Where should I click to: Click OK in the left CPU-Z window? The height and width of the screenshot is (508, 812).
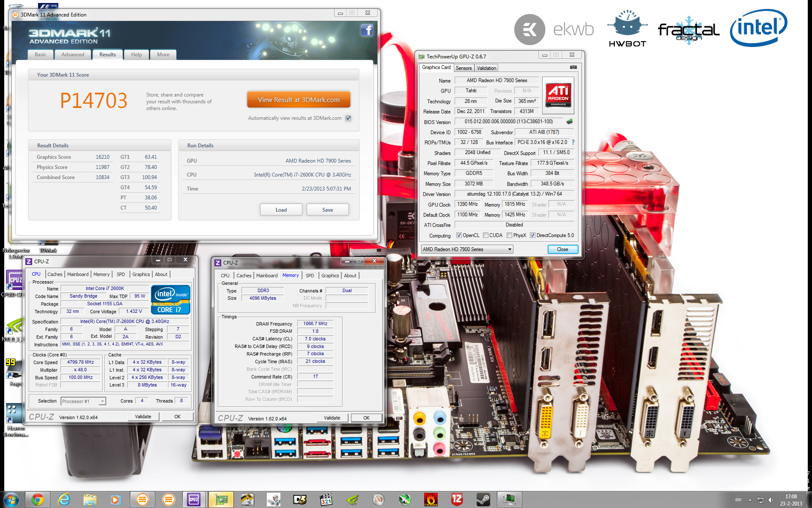[178, 417]
